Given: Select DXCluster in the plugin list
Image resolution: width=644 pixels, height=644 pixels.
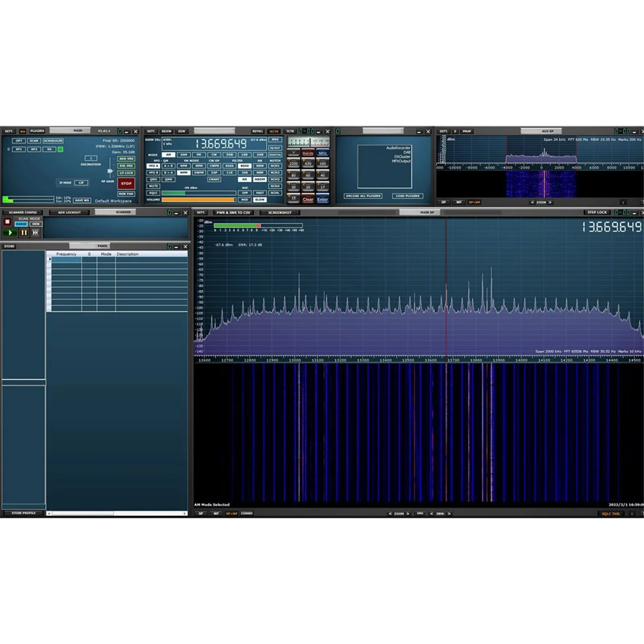Looking at the screenshot, I should pos(402,157).
